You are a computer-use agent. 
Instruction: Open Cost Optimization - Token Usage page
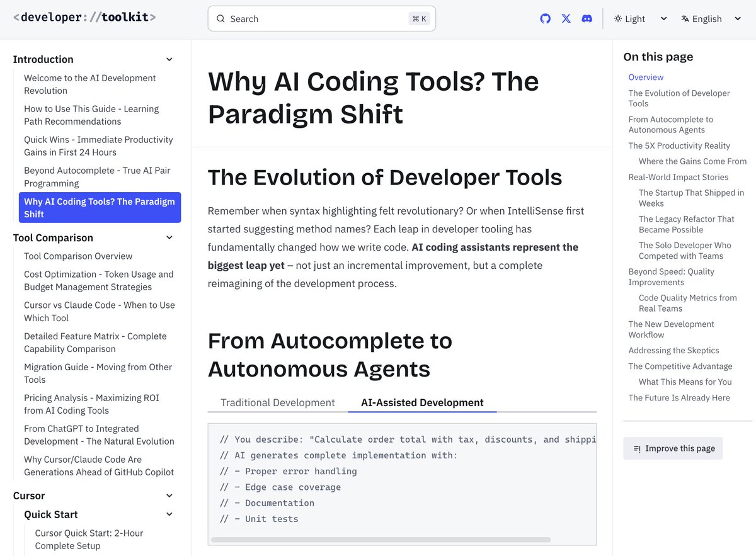[x=99, y=281]
